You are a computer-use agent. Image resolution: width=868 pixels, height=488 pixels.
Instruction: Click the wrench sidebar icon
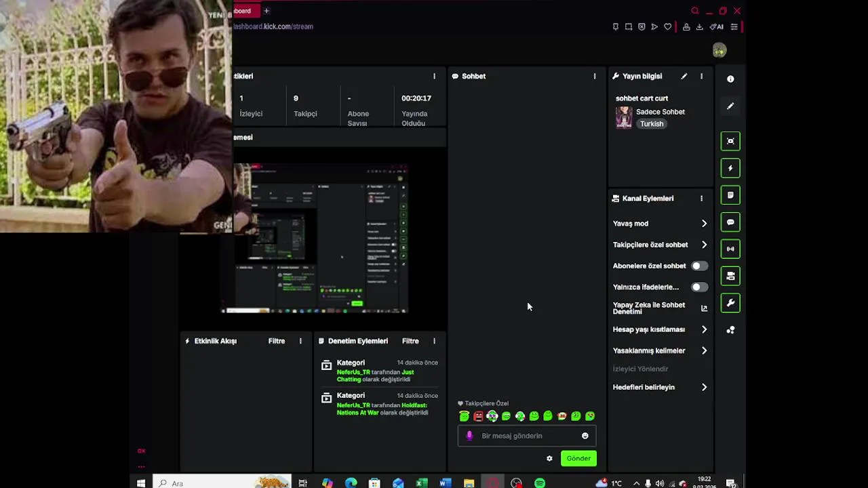coord(730,303)
